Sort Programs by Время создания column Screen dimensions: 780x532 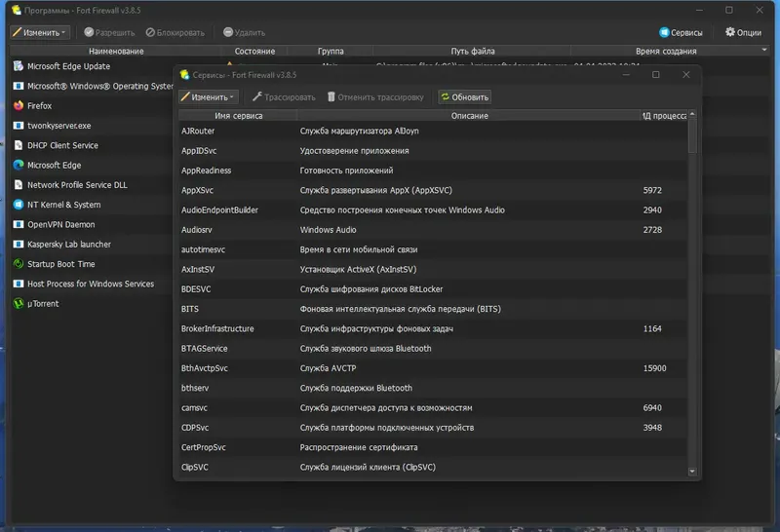[x=666, y=52]
